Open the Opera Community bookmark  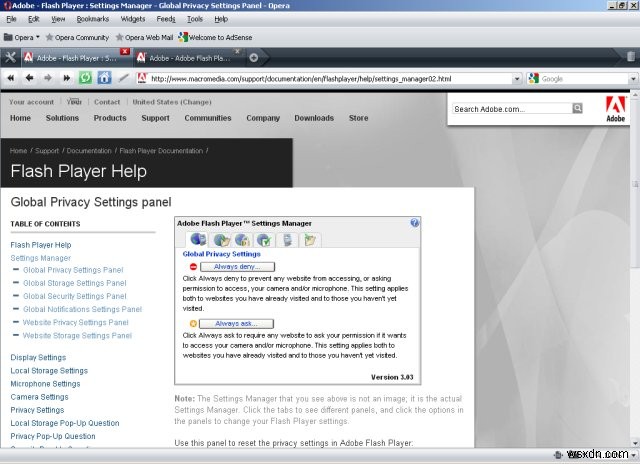pos(77,37)
